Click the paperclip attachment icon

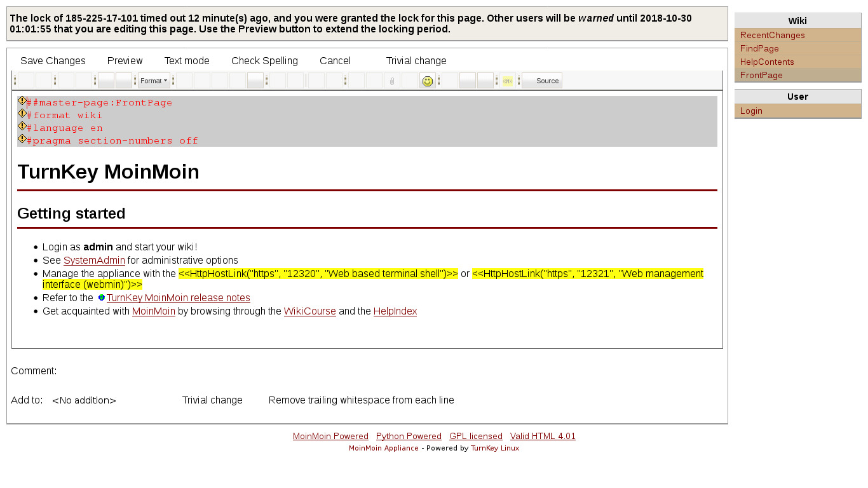[x=392, y=81]
